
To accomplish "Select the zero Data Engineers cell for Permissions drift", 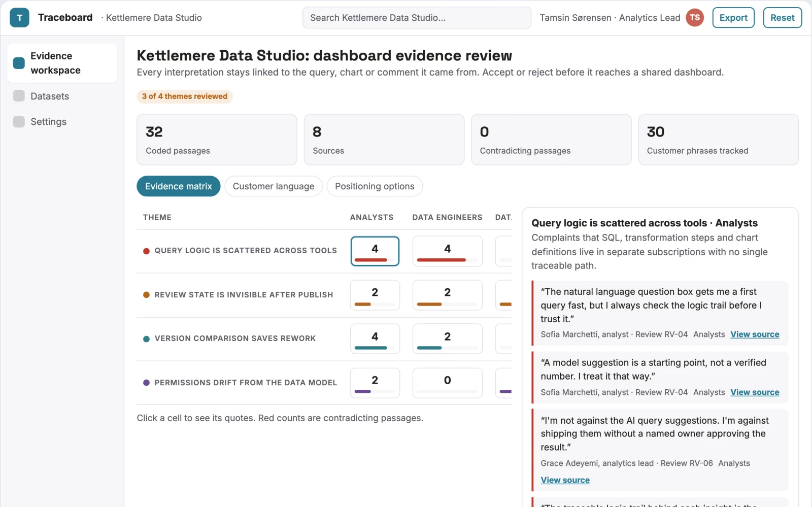I will [448, 383].
